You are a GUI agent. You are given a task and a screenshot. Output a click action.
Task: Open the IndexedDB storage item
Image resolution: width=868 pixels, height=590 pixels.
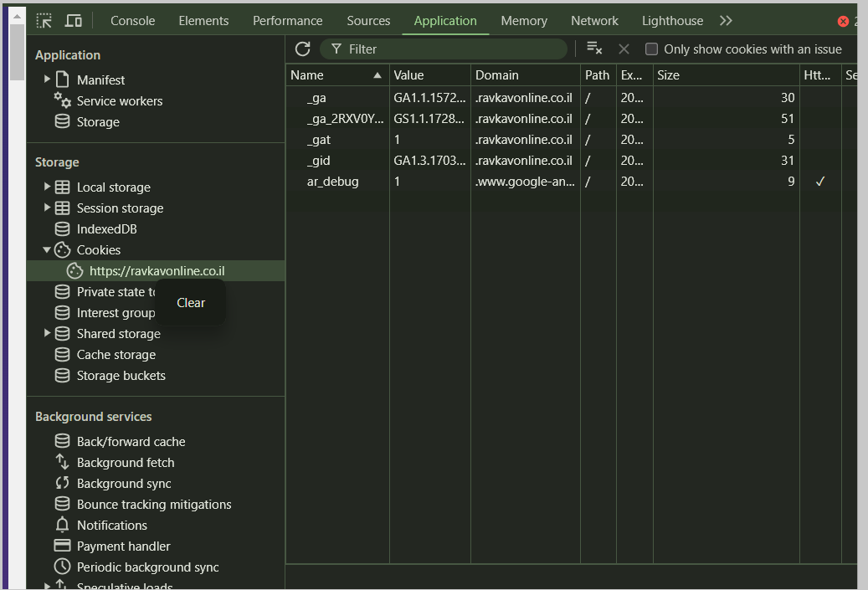click(106, 229)
